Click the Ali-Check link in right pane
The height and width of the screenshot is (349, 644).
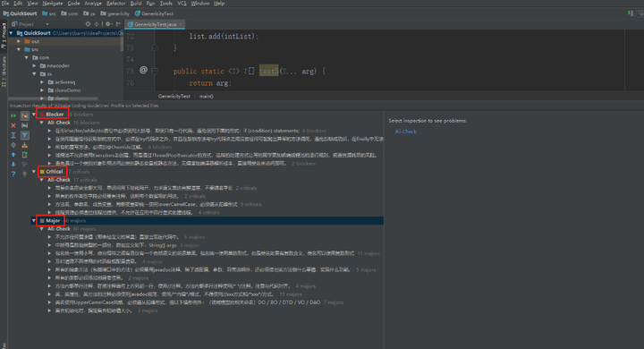[x=406, y=132]
